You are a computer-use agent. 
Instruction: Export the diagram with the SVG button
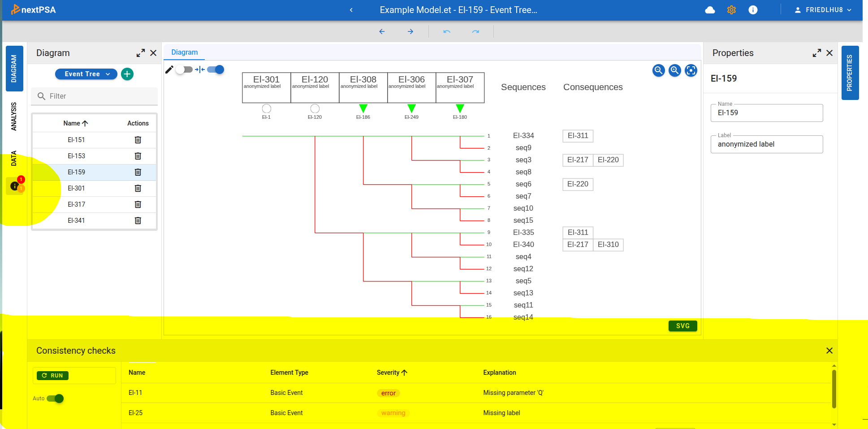coord(682,326)
